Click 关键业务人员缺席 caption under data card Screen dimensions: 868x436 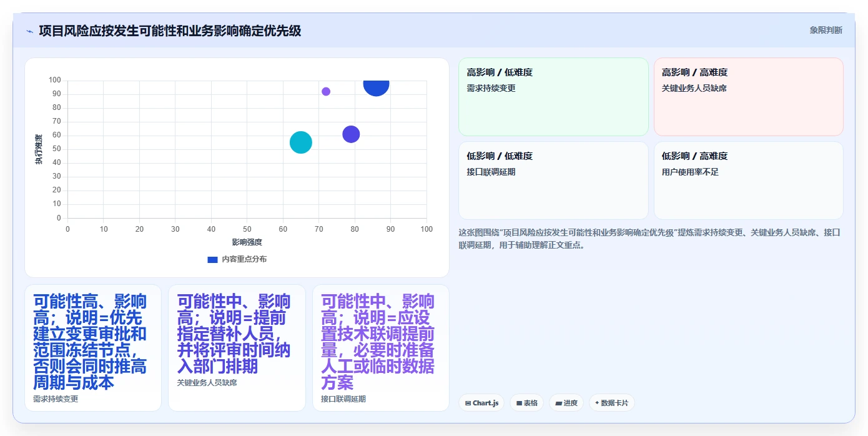pos(207,382)
